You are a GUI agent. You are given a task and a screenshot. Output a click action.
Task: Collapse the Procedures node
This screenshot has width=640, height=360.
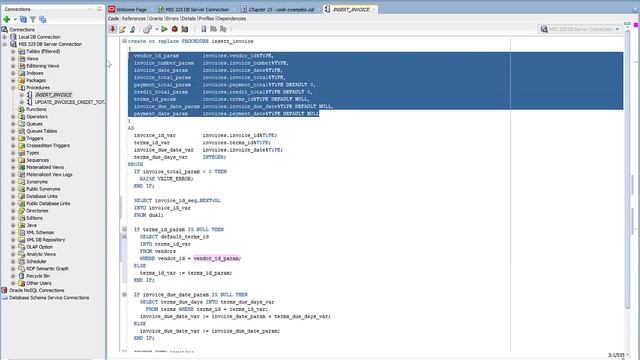13,88
